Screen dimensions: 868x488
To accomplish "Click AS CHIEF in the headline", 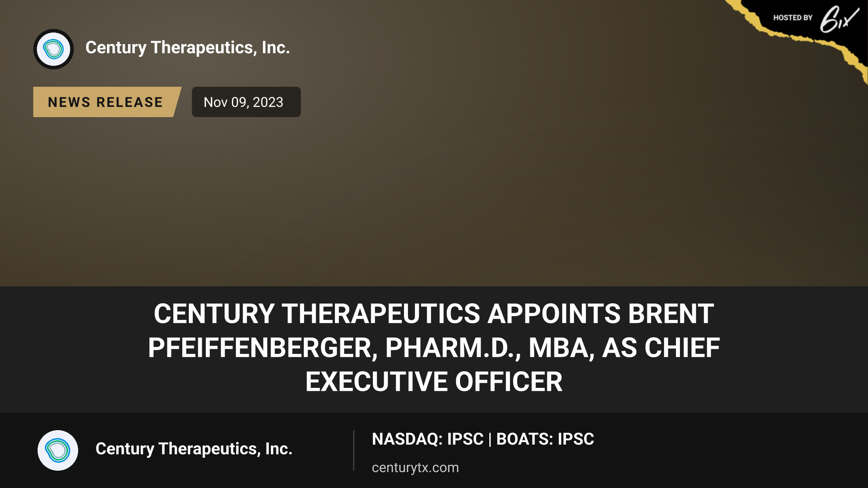I will 661,348.
